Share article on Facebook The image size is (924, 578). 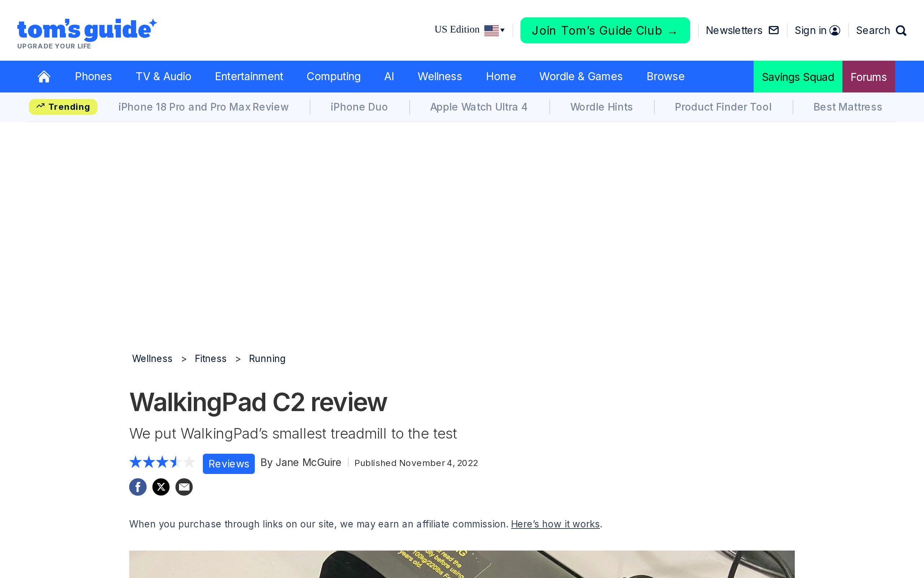[x=138, y=487]
